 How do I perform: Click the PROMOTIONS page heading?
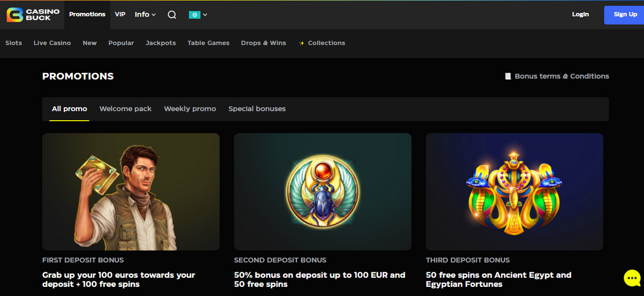click(78, 76)
